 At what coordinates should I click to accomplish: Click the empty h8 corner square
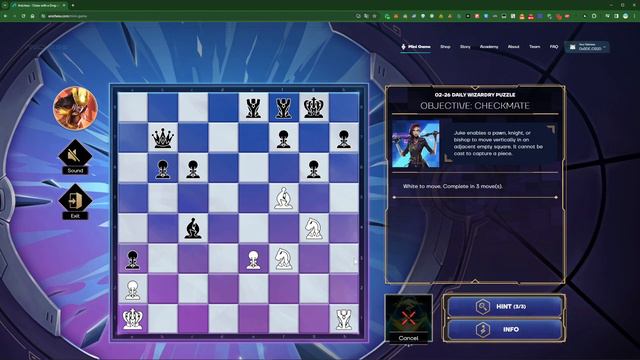pos(344,108)
